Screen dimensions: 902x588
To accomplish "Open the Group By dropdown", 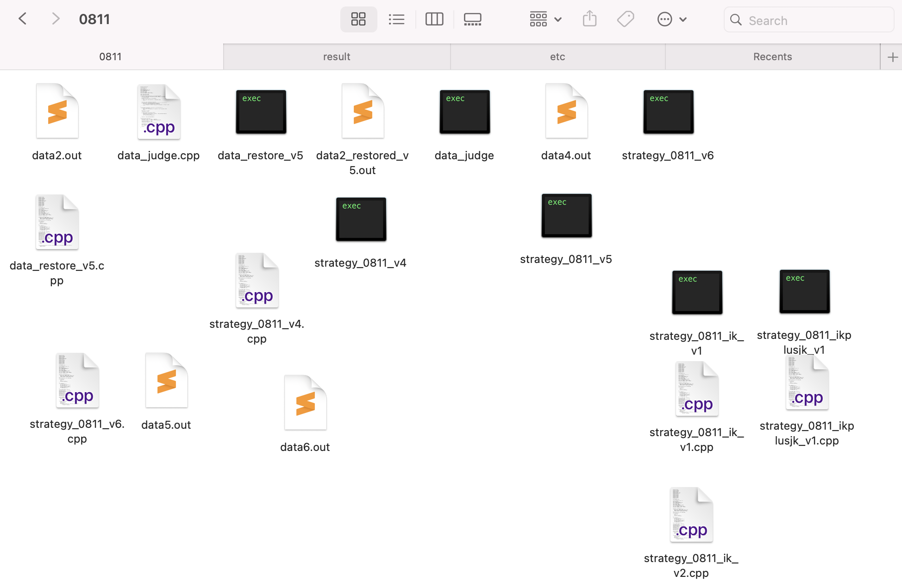I will 545,19.
